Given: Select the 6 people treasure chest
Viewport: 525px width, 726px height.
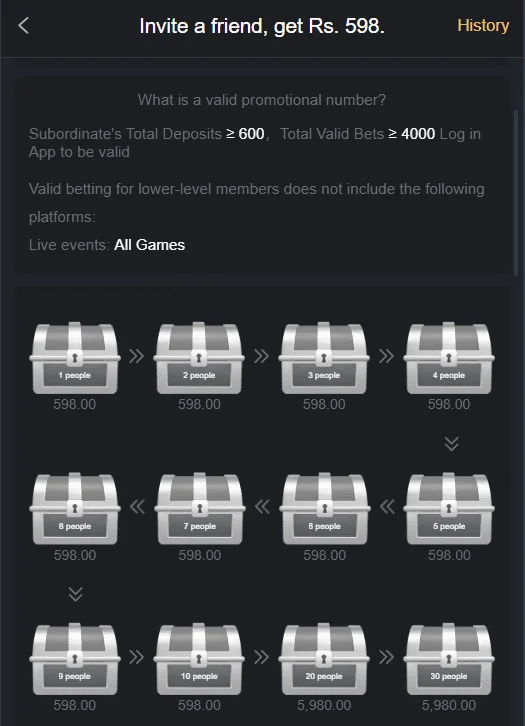Looking at the screenshot, I should click(x=325, y=508).
